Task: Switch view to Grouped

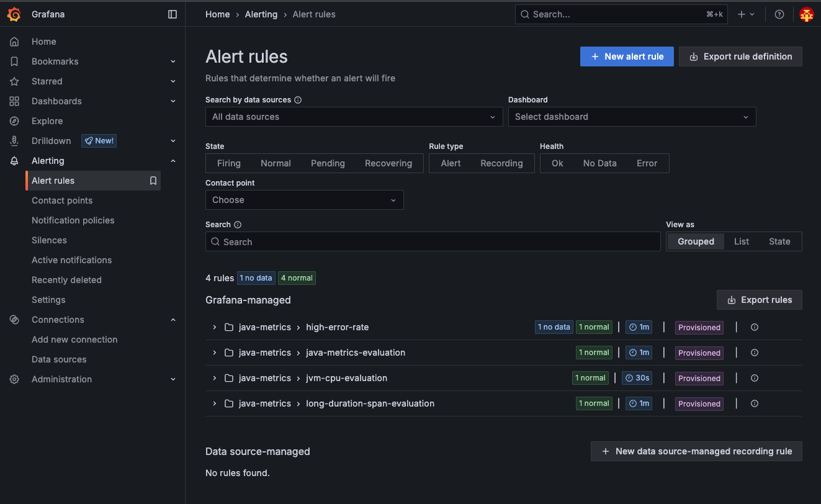Action: (x=696, y=241)
